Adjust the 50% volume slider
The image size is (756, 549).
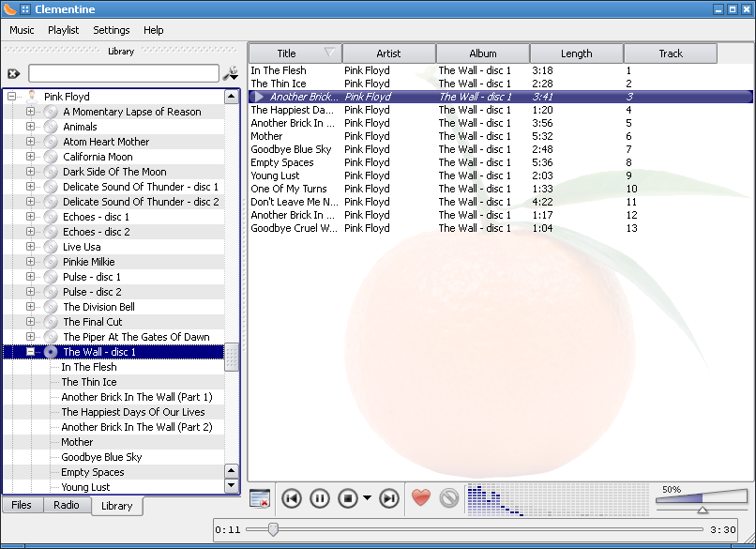coord(702,500)
